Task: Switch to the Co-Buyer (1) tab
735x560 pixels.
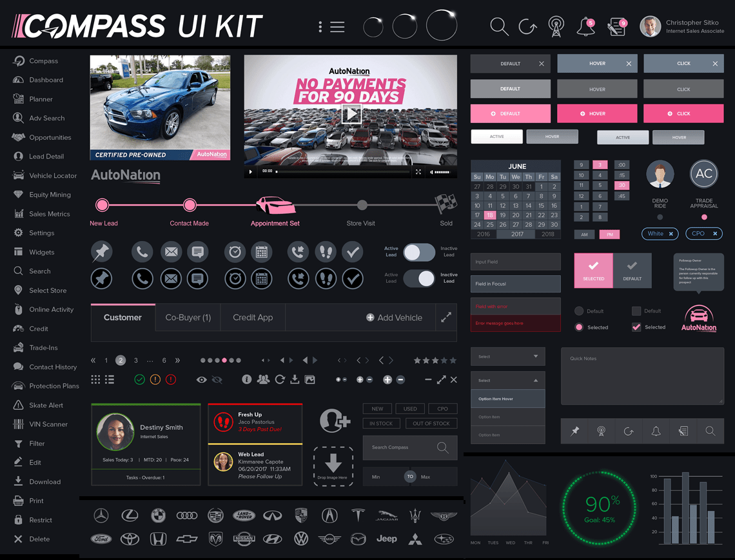Action: 188,317
